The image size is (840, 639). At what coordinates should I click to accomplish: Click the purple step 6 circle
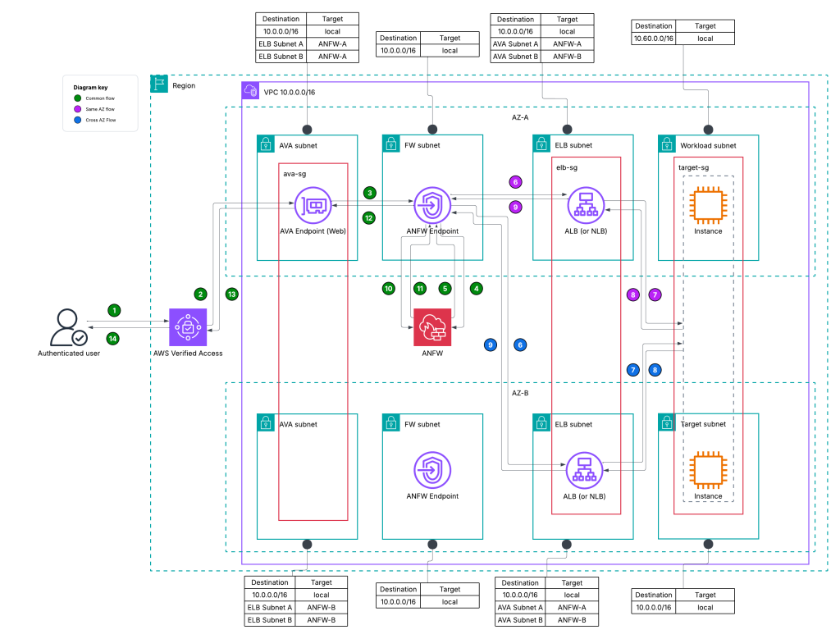click(515, 182)
